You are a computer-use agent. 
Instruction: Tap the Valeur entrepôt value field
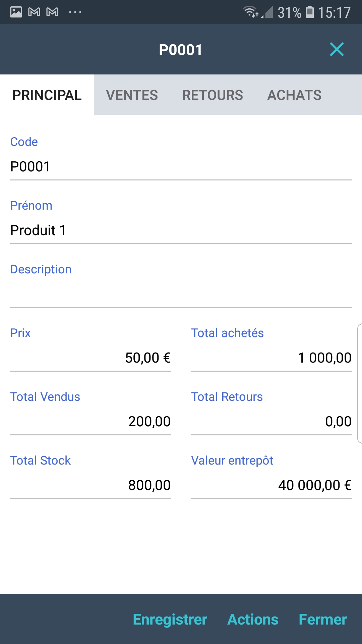point(271,485)
